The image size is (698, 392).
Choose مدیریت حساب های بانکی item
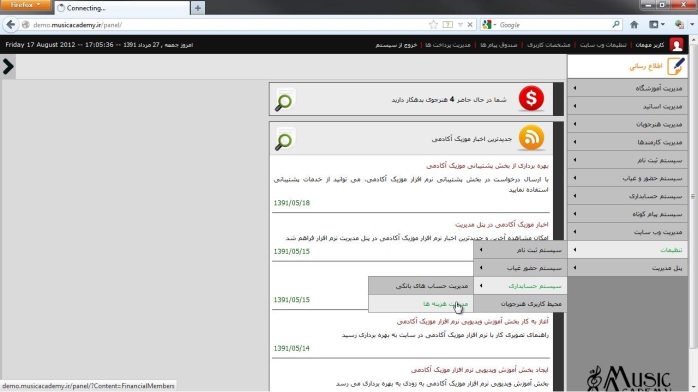pos(421,286)
